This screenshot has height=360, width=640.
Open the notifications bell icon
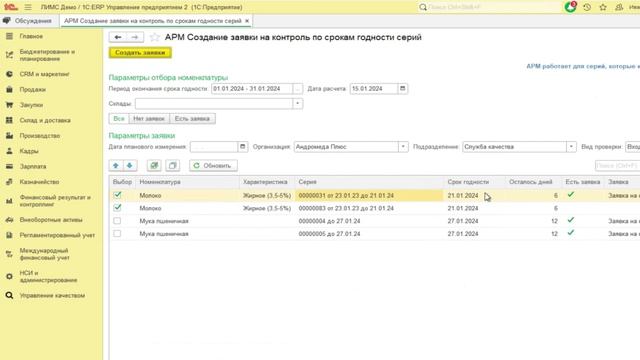[x=570, y=7]
